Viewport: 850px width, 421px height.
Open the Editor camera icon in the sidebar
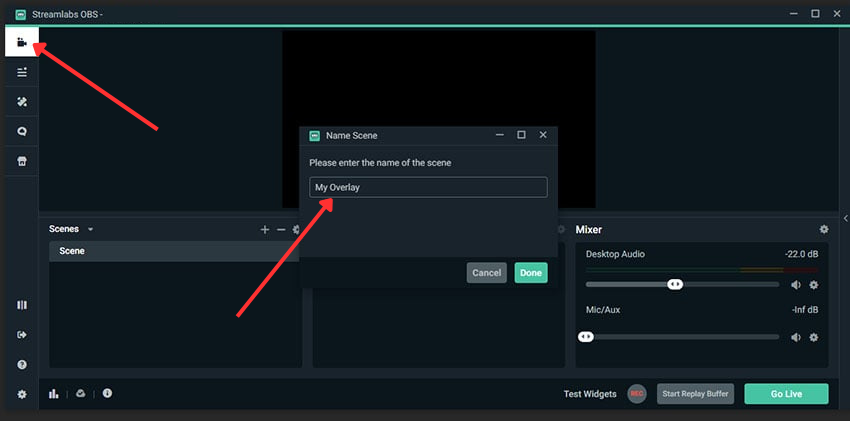click(x=22, y=42)
